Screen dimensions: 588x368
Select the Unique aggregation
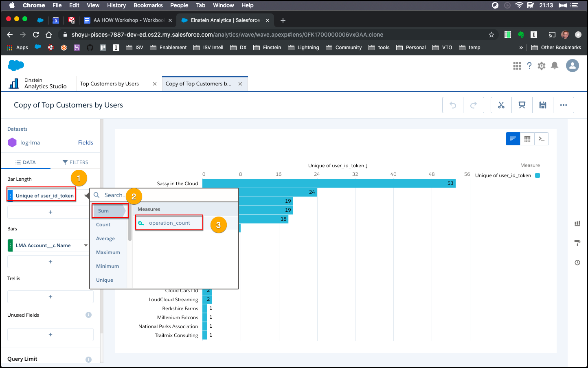(x=105, y=280)
